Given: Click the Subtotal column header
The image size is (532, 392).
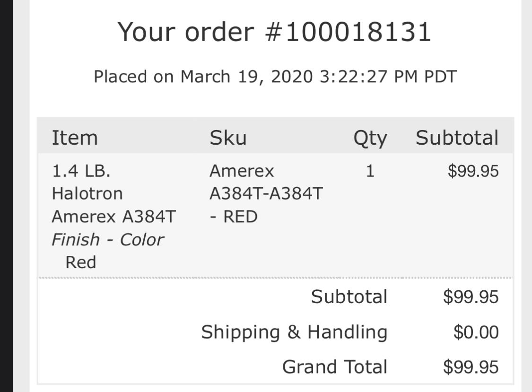Looking at the screenshot, I should pos(457,138).
